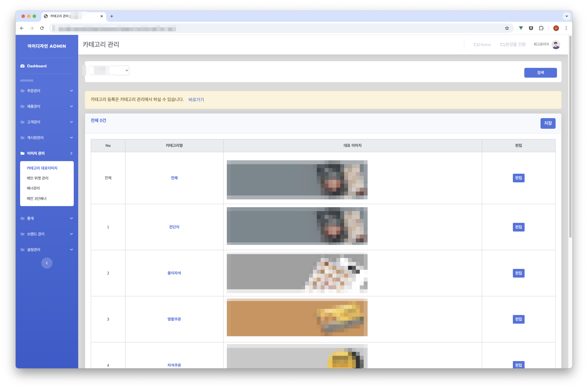588x389 pixels.
Task: Go back to the previous page
Action: tap(22, 28)
